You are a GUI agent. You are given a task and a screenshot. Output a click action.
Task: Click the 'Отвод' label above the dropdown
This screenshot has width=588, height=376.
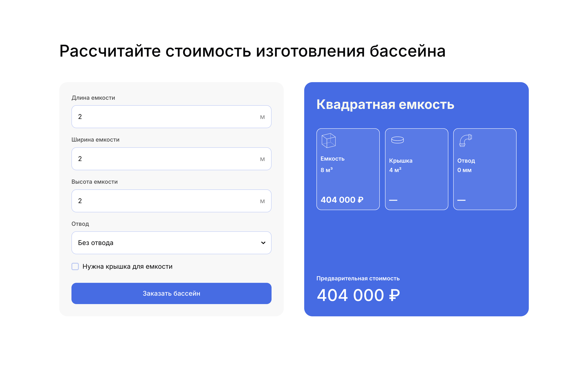[x=80, y=224]
